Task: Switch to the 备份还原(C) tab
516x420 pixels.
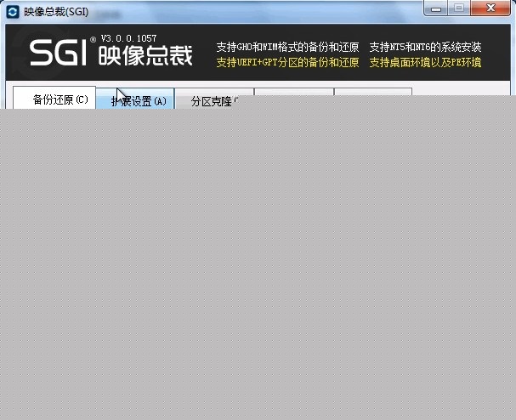Action: pos(59,99)
